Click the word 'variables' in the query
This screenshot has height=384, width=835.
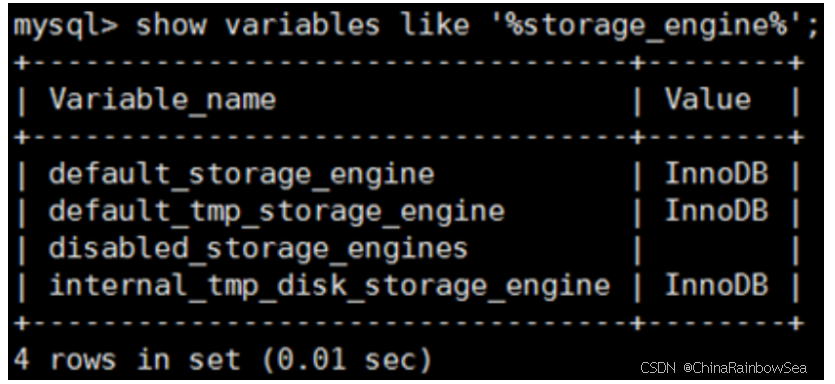302,25
